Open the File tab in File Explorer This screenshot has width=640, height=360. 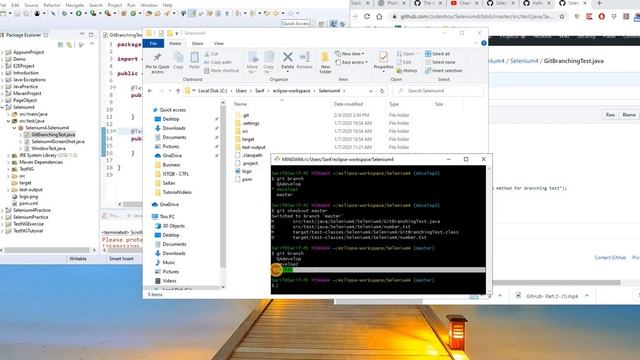coord(153,43)
